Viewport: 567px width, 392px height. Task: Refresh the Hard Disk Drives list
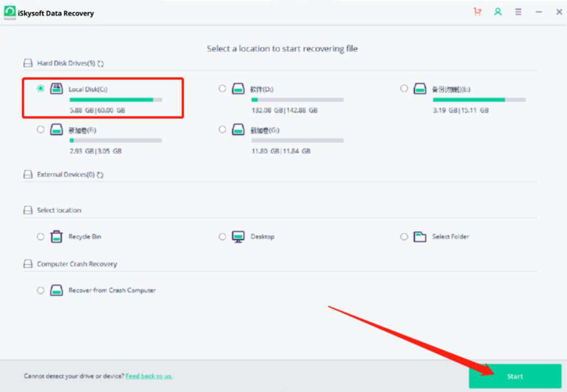pos(100,63)
